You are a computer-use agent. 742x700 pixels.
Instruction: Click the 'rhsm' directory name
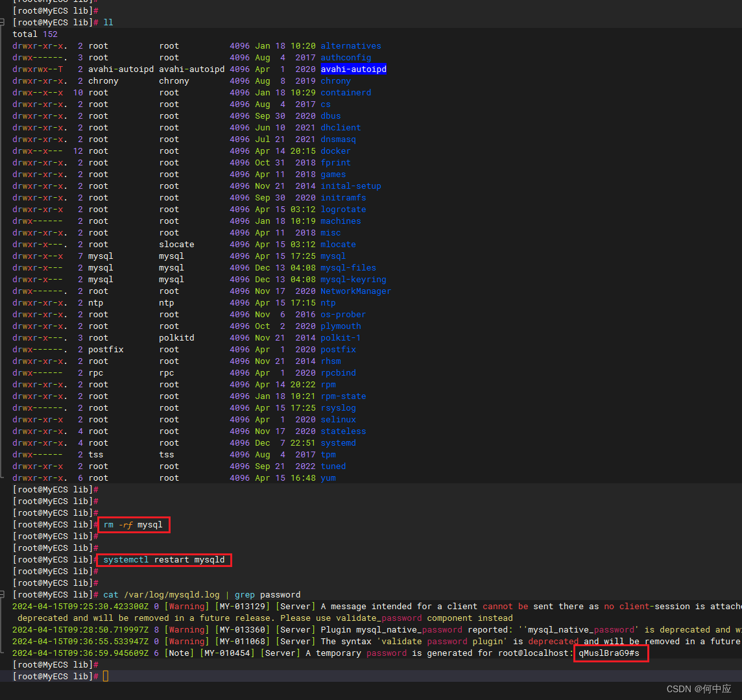[x=331, y=361]
